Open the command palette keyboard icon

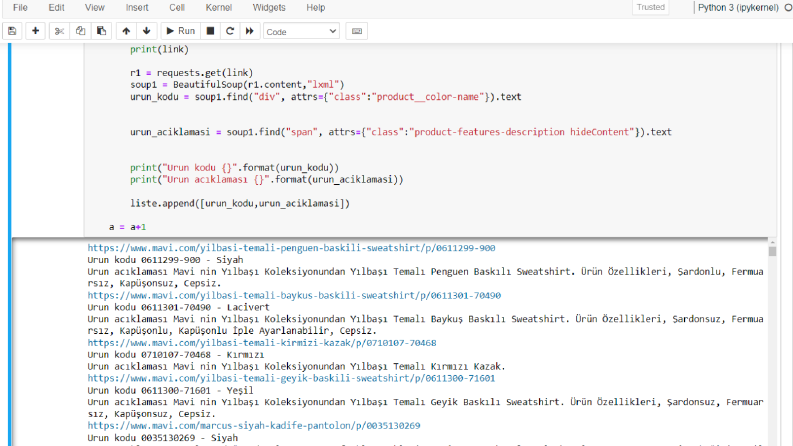coord(357,31)
